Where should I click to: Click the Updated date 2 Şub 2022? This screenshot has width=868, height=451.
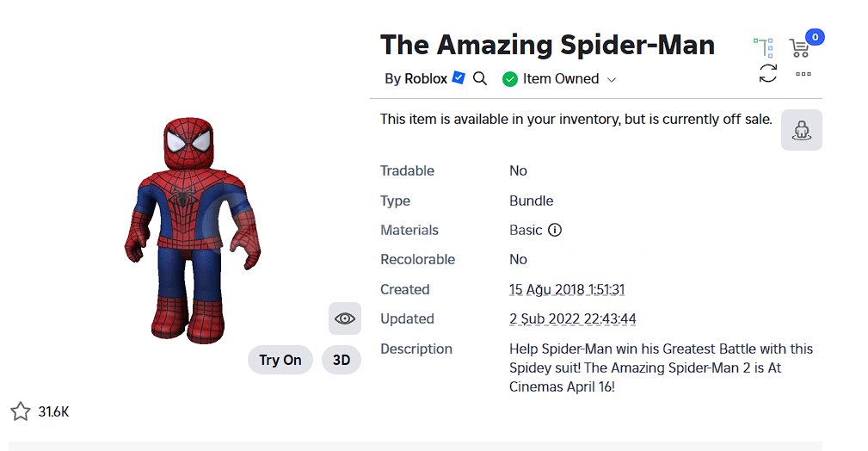[x=573, y=318]
